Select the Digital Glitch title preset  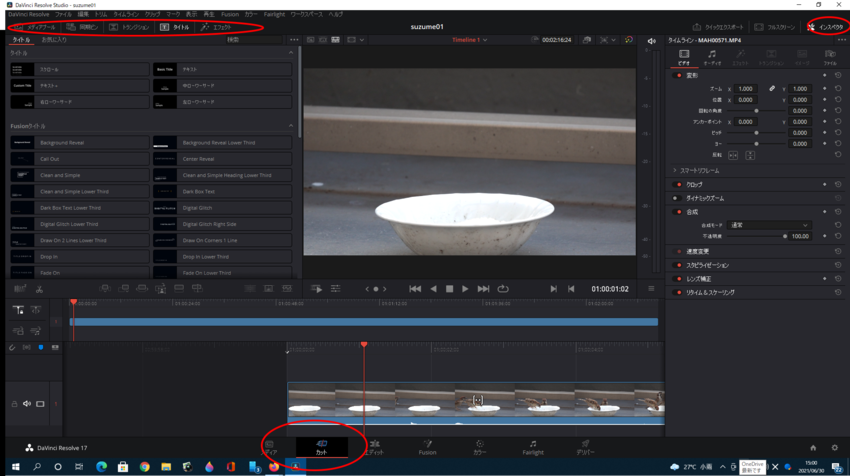(x=222, y=208)
